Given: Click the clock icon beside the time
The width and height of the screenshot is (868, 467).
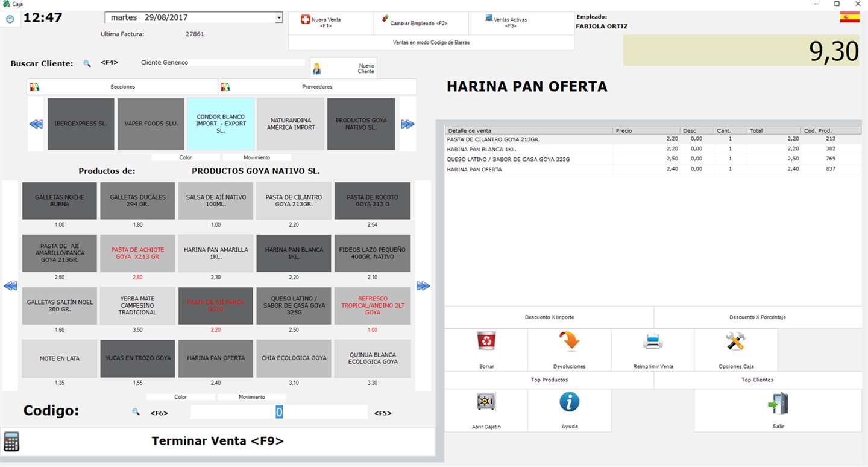Looking at the screenshot, I should (10, 19).
